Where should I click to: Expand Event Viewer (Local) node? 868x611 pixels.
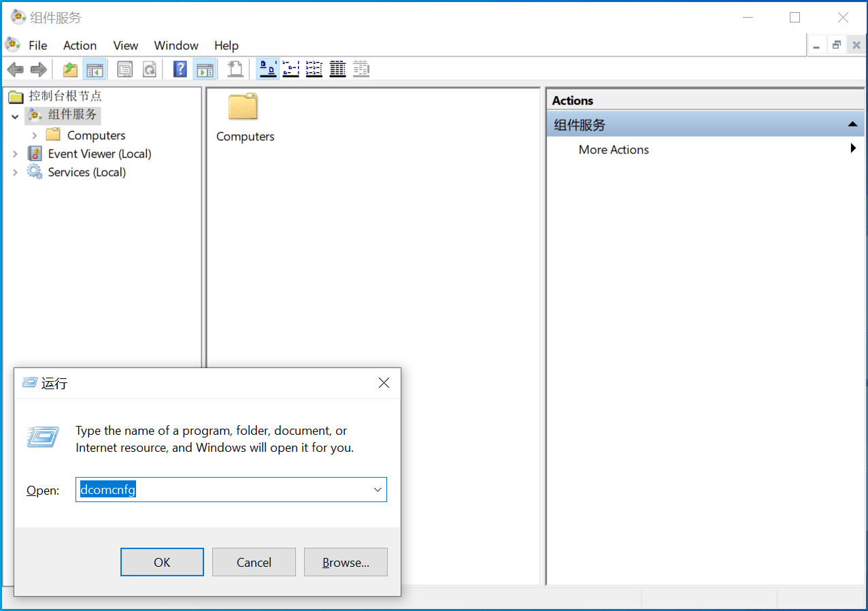click(x=16, y=154)
